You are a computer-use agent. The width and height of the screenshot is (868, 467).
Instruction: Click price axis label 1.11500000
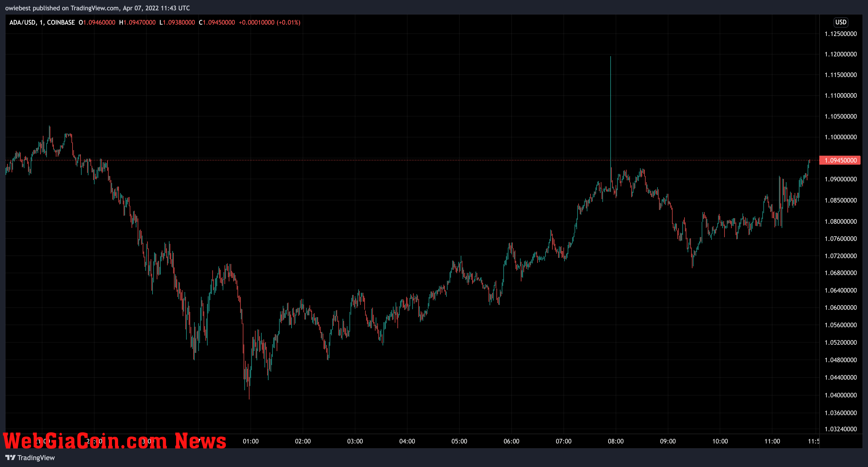click(841, 75)
